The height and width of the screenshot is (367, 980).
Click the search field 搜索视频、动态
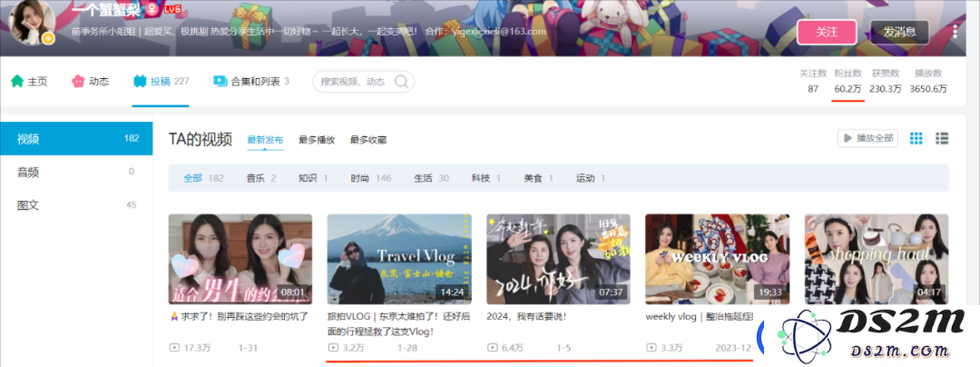coord(355,81)
